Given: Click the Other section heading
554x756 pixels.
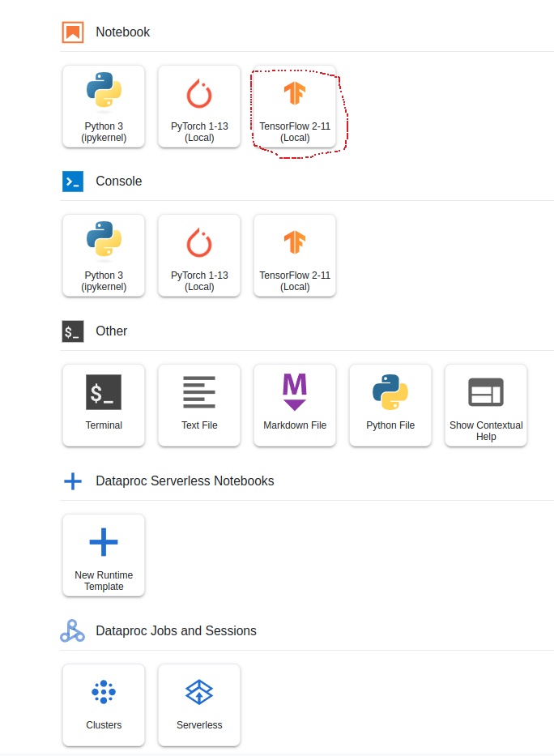Looking at the screenshot, I should pos(112,331).
